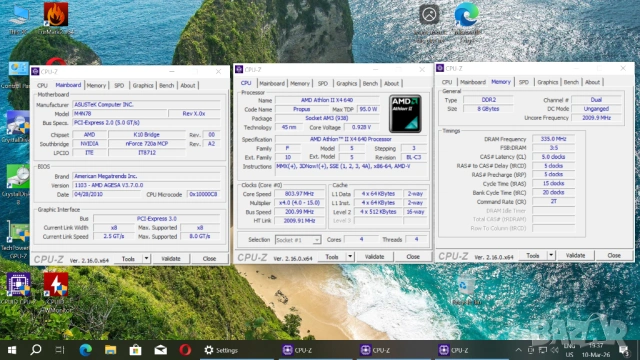Viewport: 640px width, 360px height.
Task: Open the Mail app from taskbar
Action: (160, 350)
